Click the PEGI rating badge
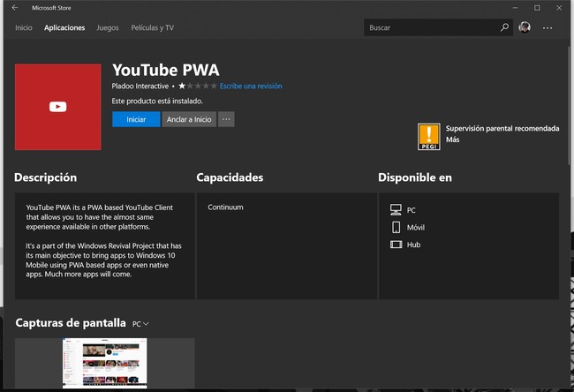 coord(429,137)
